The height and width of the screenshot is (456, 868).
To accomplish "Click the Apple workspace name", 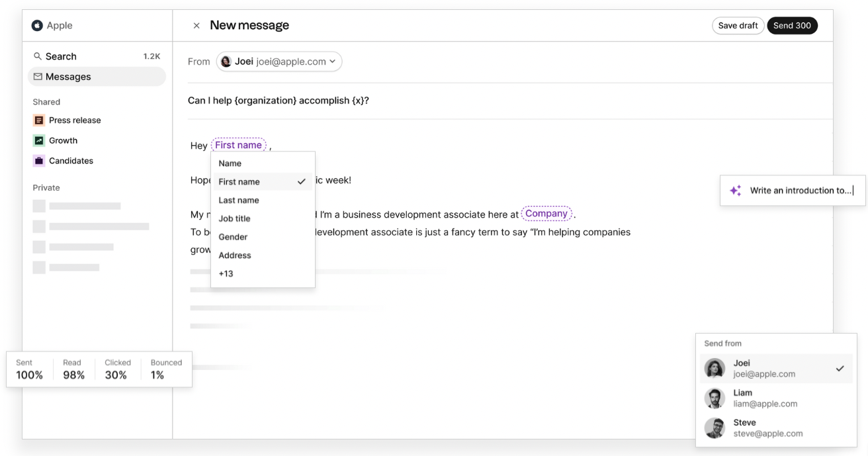I will 60,26.
